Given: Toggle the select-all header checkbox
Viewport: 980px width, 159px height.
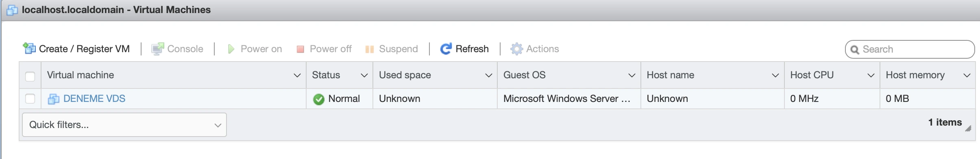Looking at the screenshot, I should 30,76.
